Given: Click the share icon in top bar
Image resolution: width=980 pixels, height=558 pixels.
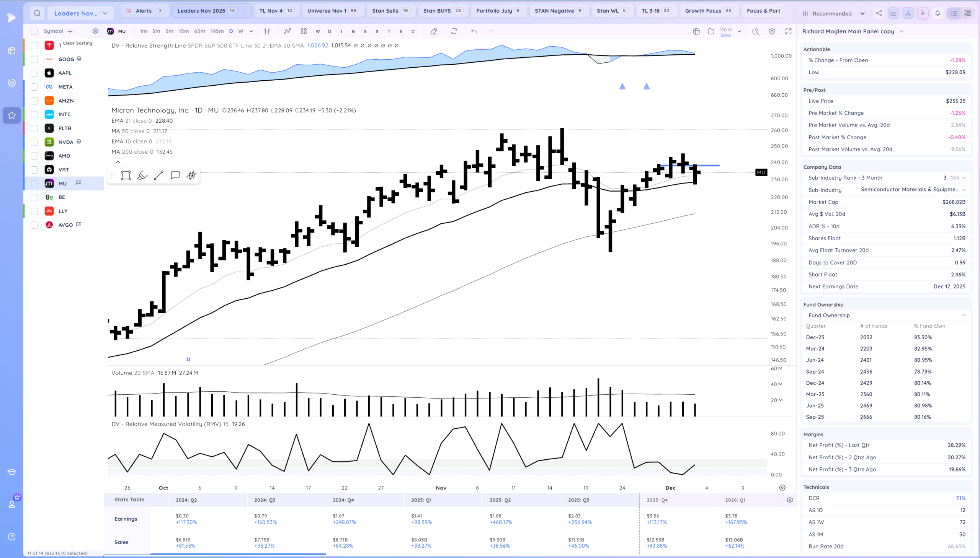Looking at the screenshot, I should [879, 13].
